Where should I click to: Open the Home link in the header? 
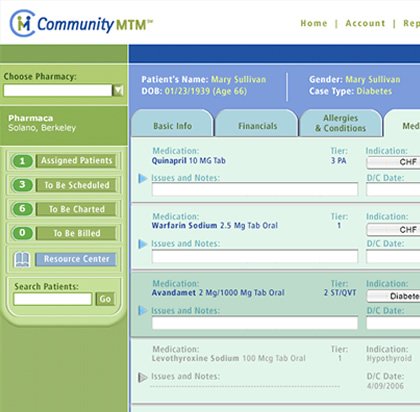pos(314,23)
